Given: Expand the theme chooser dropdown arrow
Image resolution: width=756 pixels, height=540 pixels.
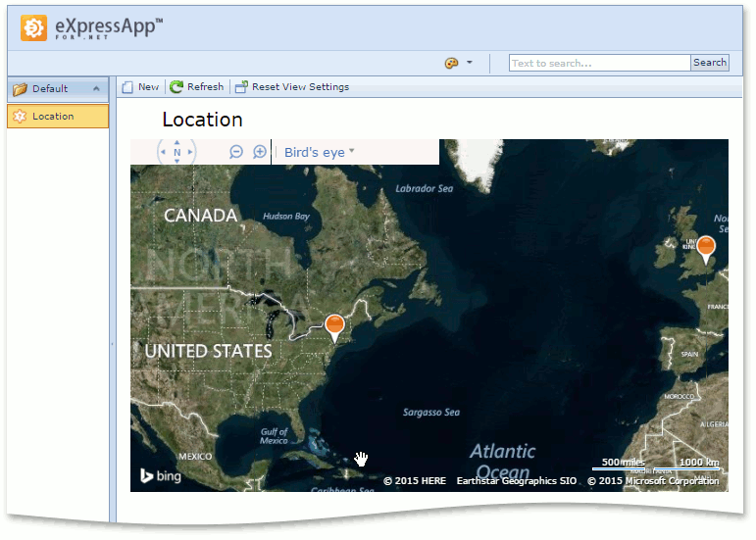Looking at the screenshot, I should [470, 63].
